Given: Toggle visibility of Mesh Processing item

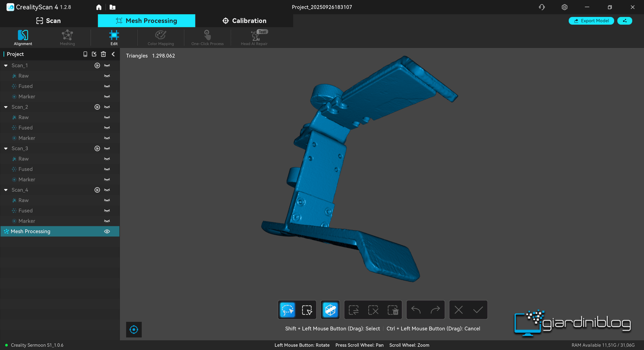Looking at the screenshot, I should [107, 231].
